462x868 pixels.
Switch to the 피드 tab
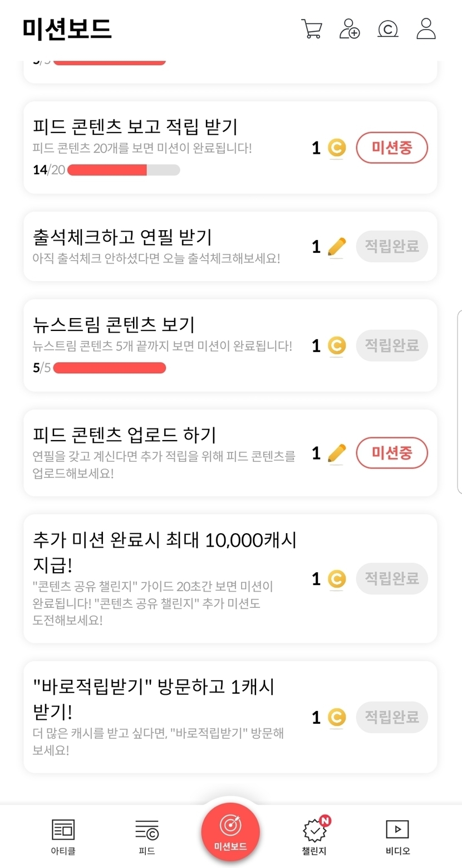(147, 837)
